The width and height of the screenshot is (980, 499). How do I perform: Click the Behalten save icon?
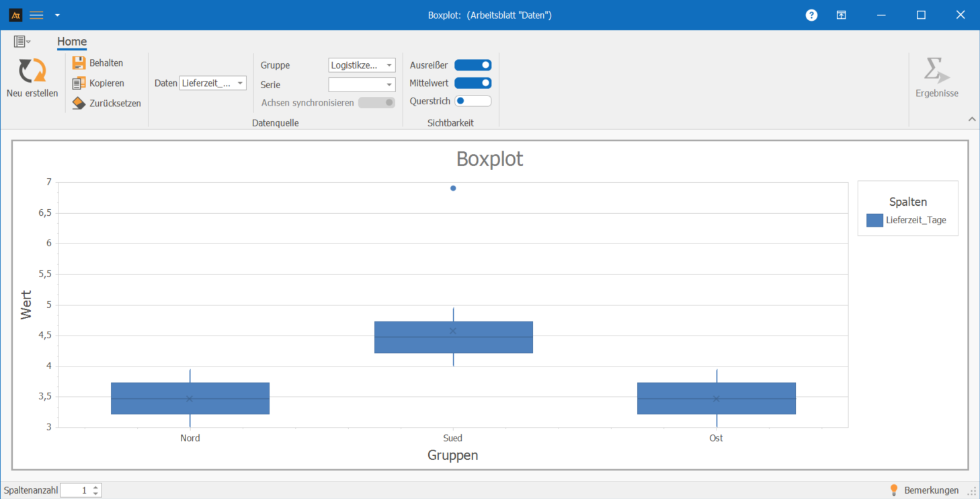[x=79, y=63]
